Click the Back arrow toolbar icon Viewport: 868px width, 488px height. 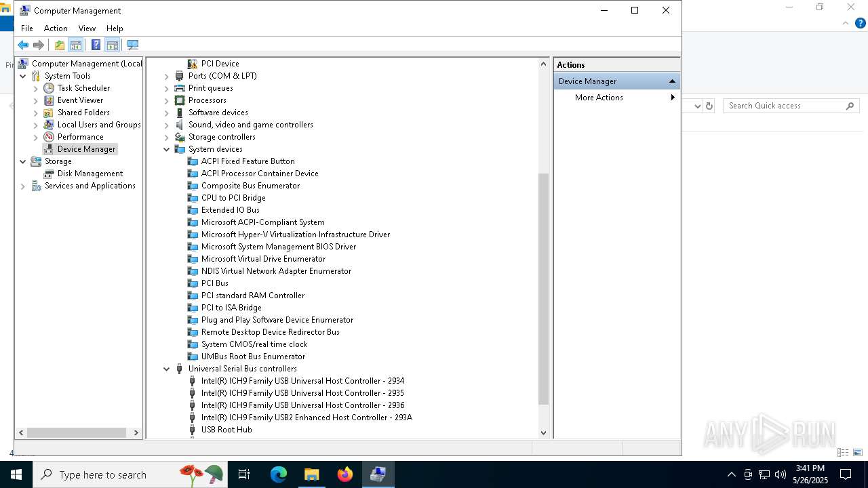click(23, 45)
